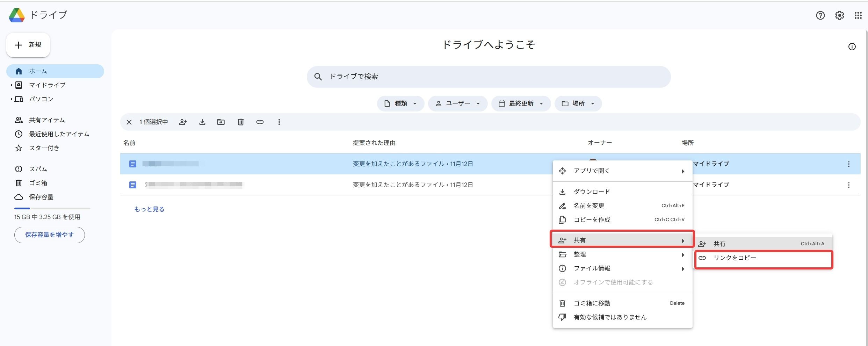Image resolution: width=868 pixels, height=346 pixels.
Task: Click the trash icon to delete the selected file
Action: pos(240,122)
